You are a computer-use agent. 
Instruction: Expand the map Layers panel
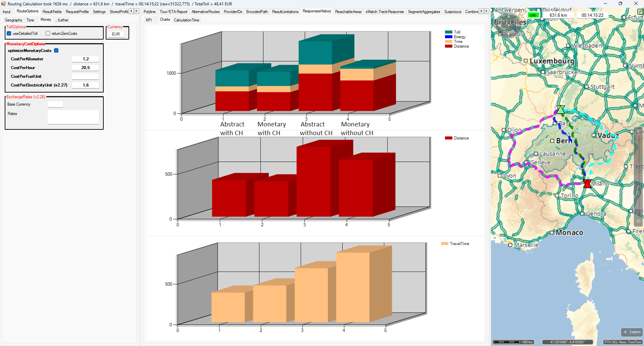[x=632, y=332]
